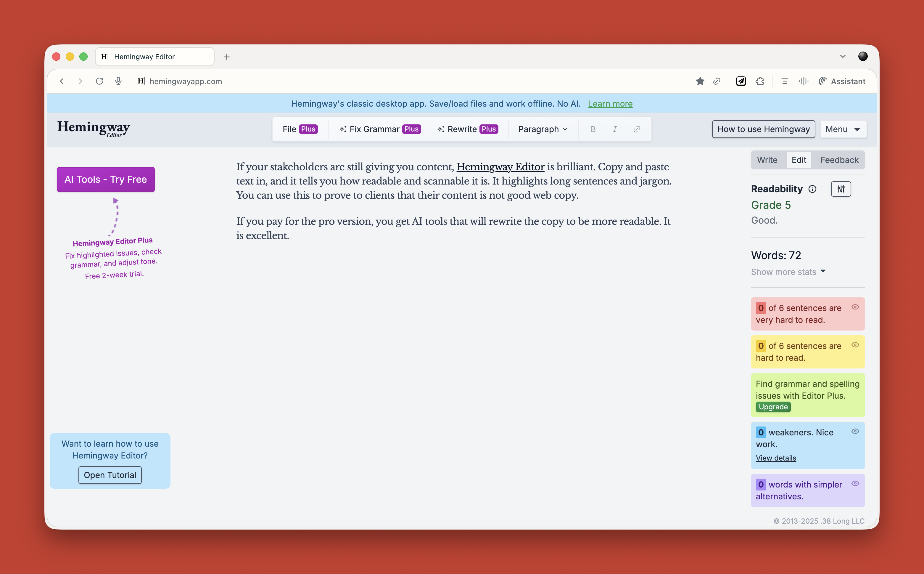Viewport: 924px width, 574px height.
Task: Hide very hard to read sentence highlights
Action: [x=856, y=307]
